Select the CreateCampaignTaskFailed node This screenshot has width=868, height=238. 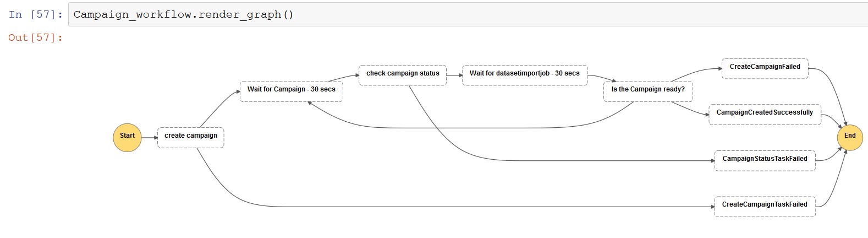pos(765,206)
